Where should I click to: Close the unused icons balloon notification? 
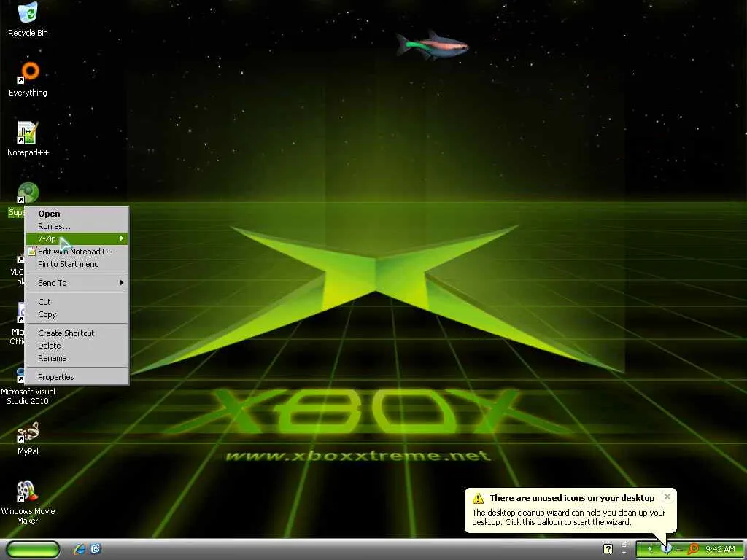point(667,496)
